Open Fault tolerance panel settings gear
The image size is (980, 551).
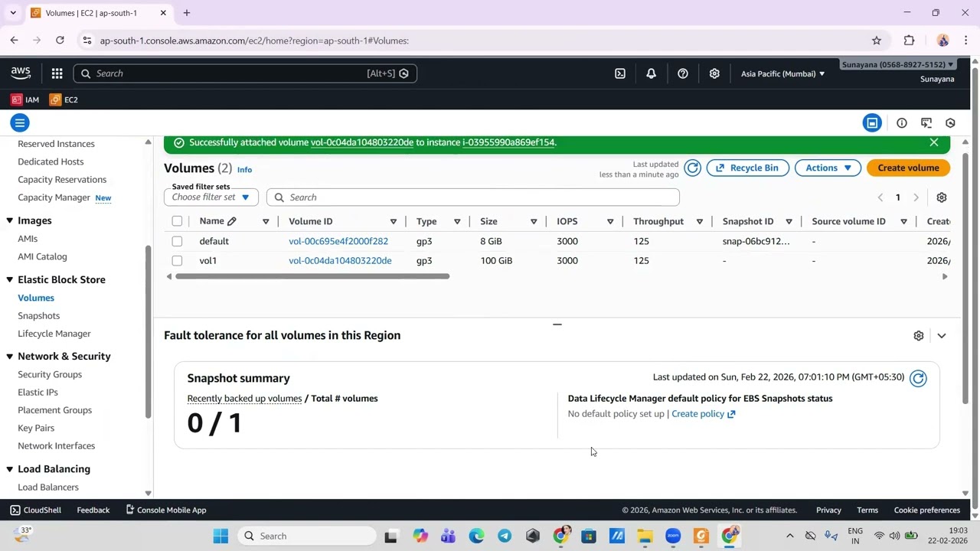coord(919,335)
